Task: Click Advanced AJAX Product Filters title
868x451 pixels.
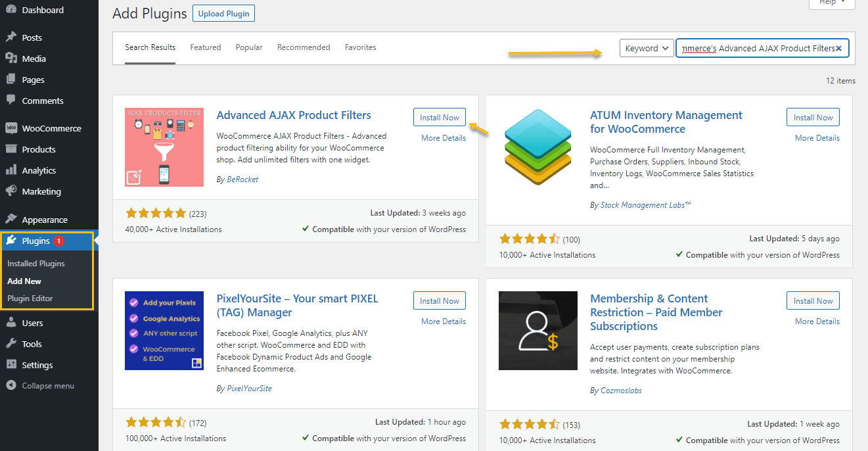Action: pos(294,115)
